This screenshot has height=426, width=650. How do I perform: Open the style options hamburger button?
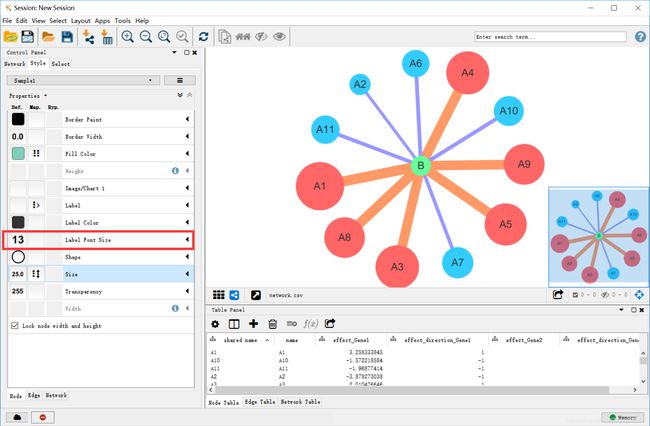(x=180, y=80)
